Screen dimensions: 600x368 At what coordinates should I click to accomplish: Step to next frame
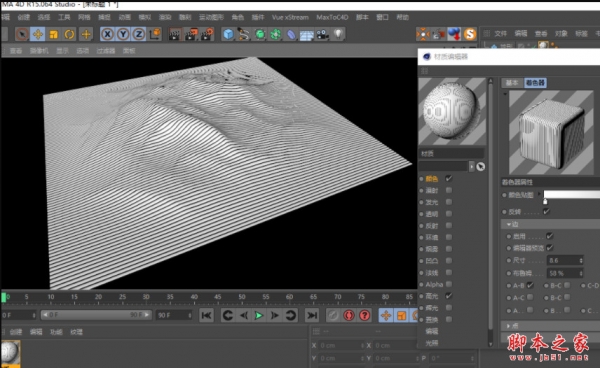[274, 315]
